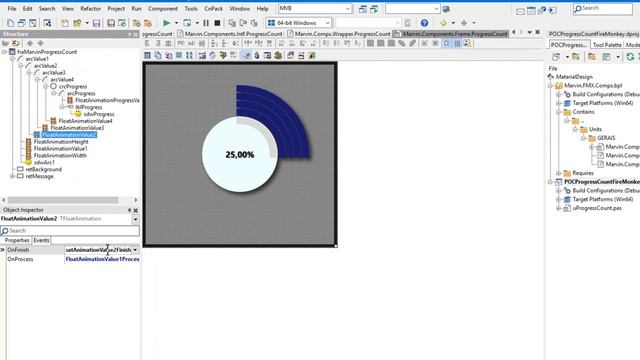
Task: Open the MVB layout dropdown
Action: (x=348, y=8)
